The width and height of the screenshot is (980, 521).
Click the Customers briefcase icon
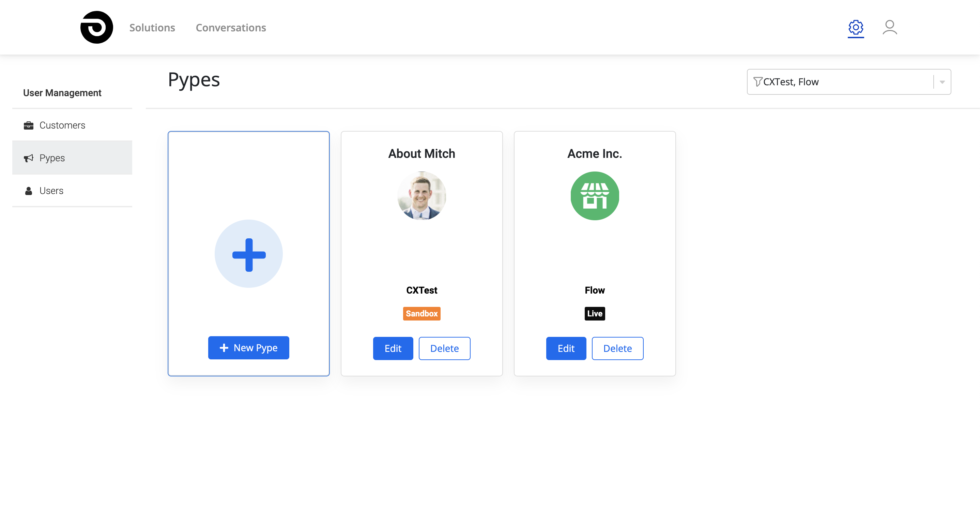(29, 125)
